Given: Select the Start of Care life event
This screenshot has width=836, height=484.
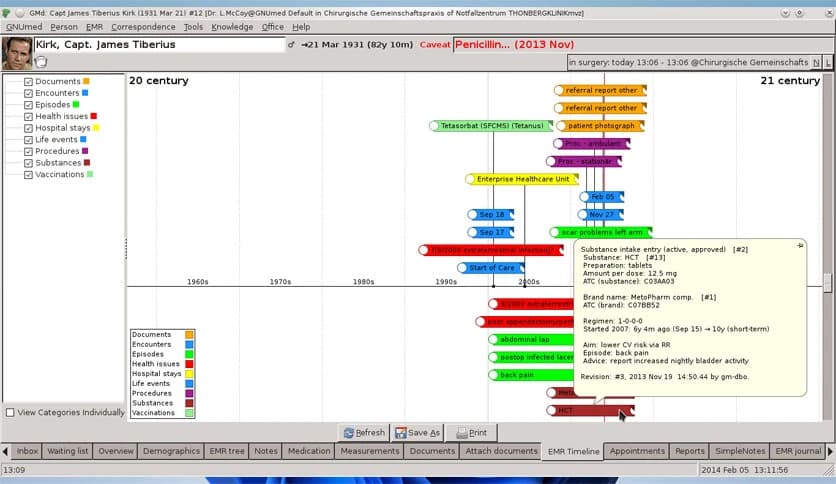Looking at the screenshot, I should (491, 268).
